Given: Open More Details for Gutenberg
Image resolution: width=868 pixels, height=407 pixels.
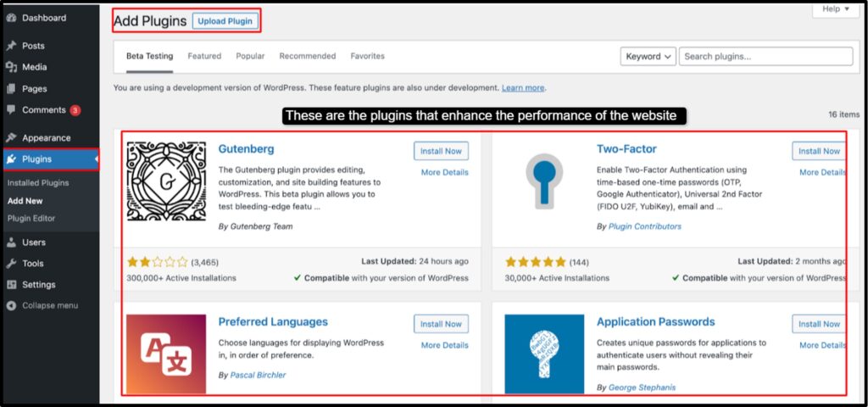Looking at the screenshot, I should 444,172.
